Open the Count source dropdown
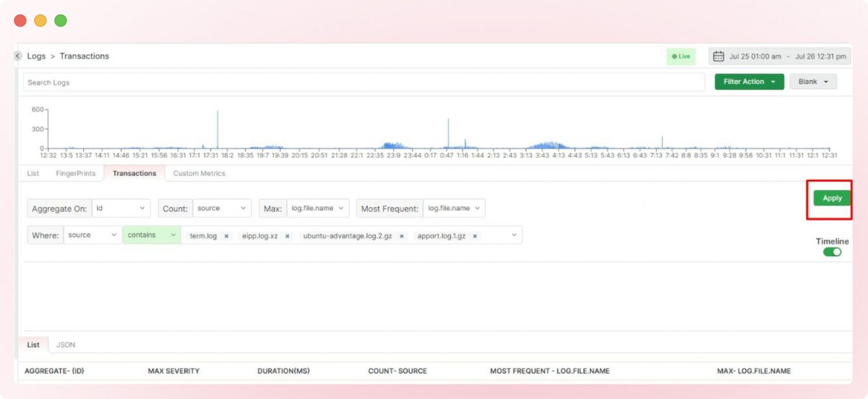The image size is (868, 399). [x=222, y=208]
